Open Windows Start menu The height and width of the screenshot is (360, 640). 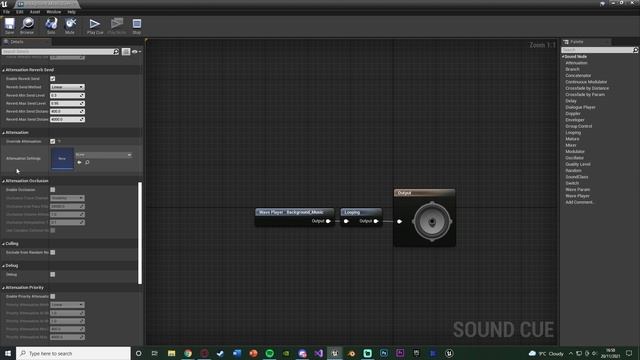8,353
